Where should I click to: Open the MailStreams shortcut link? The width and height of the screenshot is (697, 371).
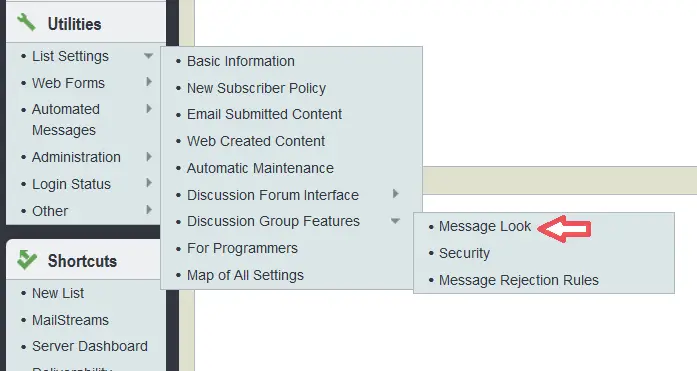pyautogui.click(x=70, y=320)
